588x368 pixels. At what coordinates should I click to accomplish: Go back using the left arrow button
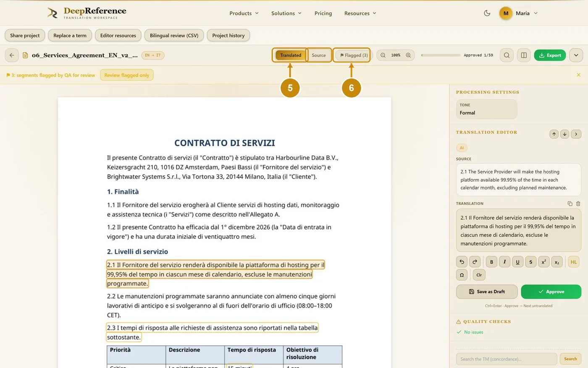tap(12, 55)
